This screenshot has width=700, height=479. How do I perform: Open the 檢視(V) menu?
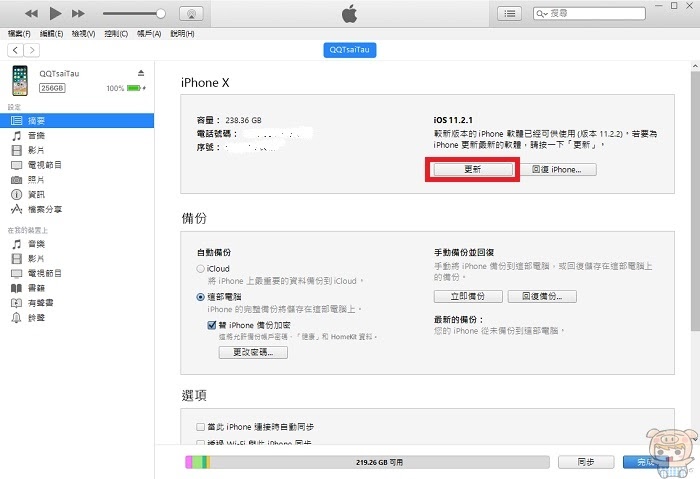coord(83,33)
